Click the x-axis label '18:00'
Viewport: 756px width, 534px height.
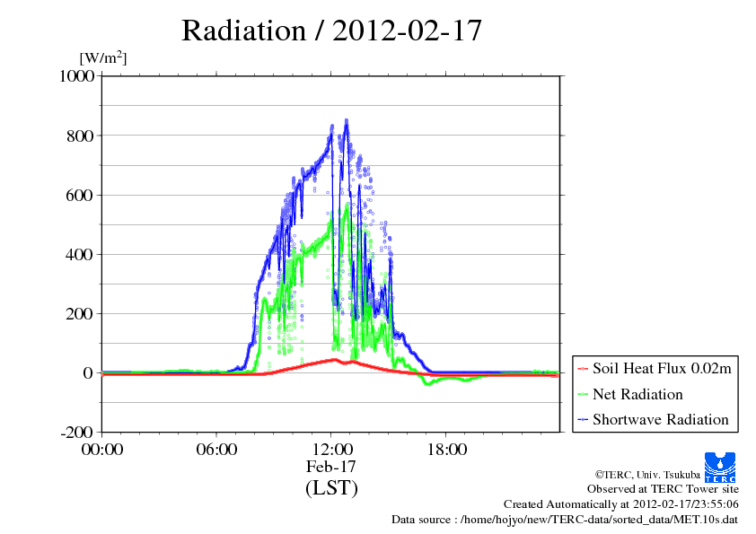pos(447,450)
